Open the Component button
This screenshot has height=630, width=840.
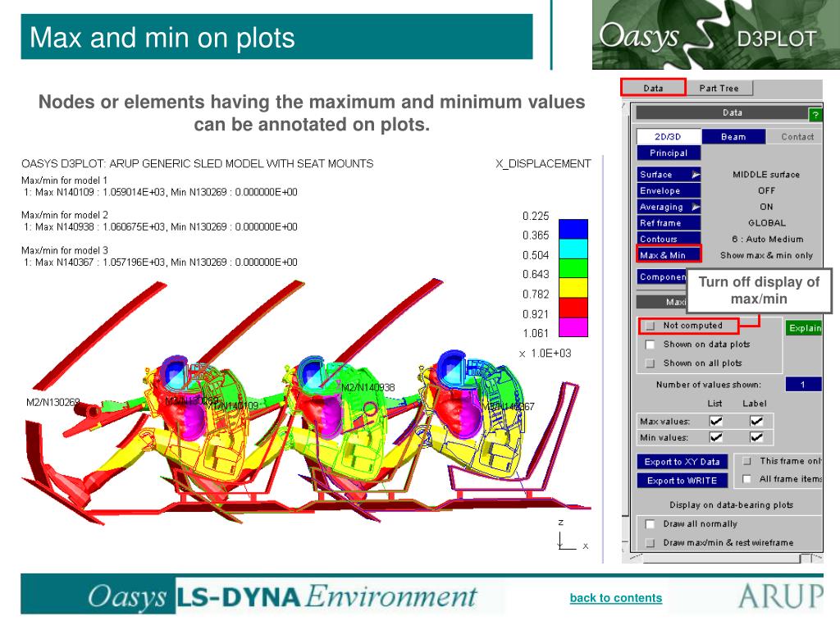(x=662, y=277)
